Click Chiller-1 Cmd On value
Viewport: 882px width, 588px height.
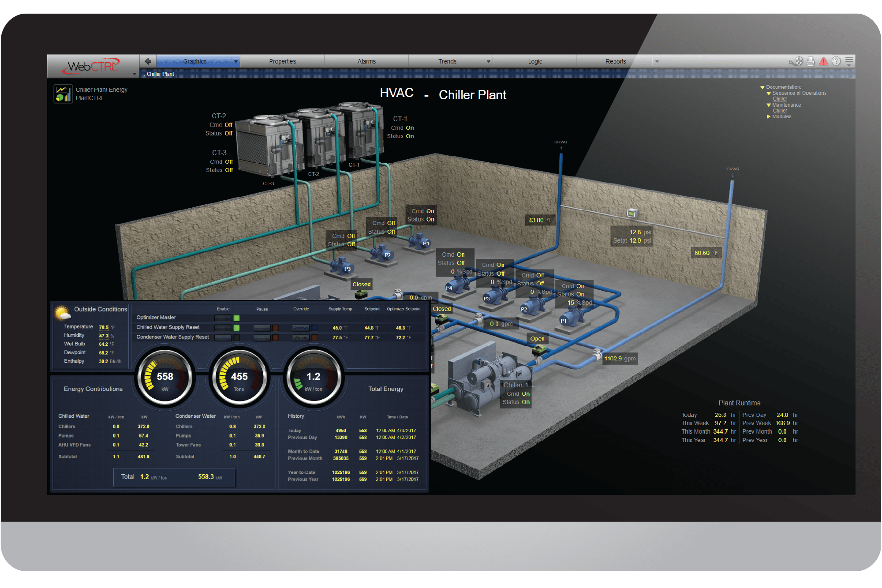[526, 394]
